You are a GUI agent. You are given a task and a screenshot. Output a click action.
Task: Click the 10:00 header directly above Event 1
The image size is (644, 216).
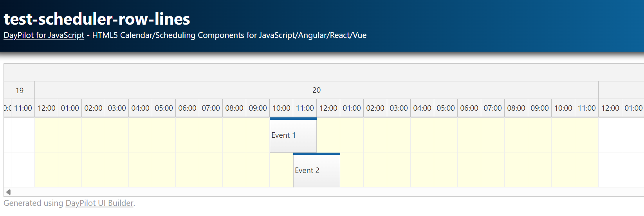click(x=281, y=108)
